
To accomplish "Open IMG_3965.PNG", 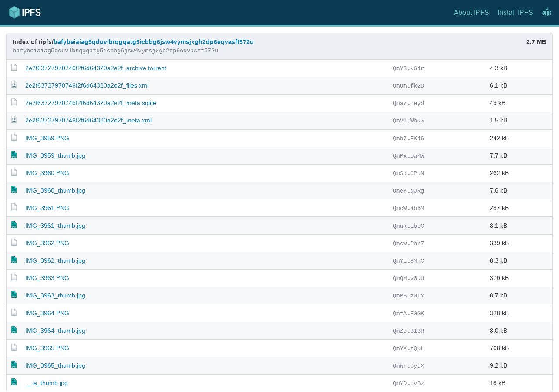I will pos(47,348).
